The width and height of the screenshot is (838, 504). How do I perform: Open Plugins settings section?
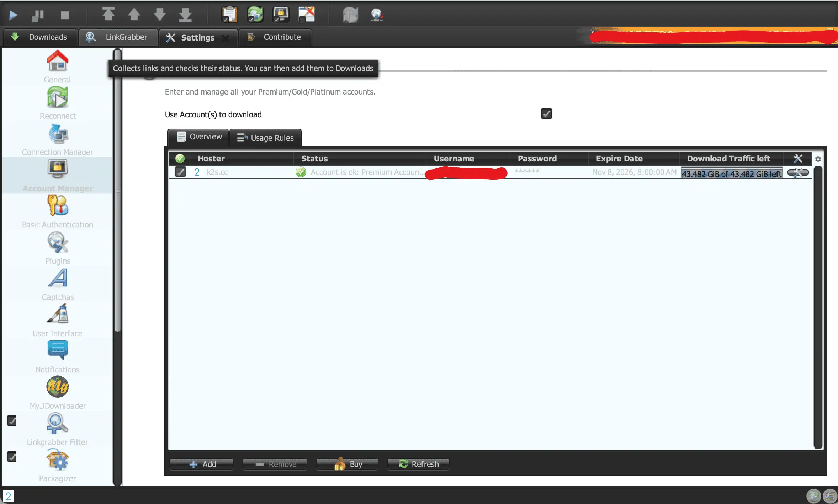point(57,248)
